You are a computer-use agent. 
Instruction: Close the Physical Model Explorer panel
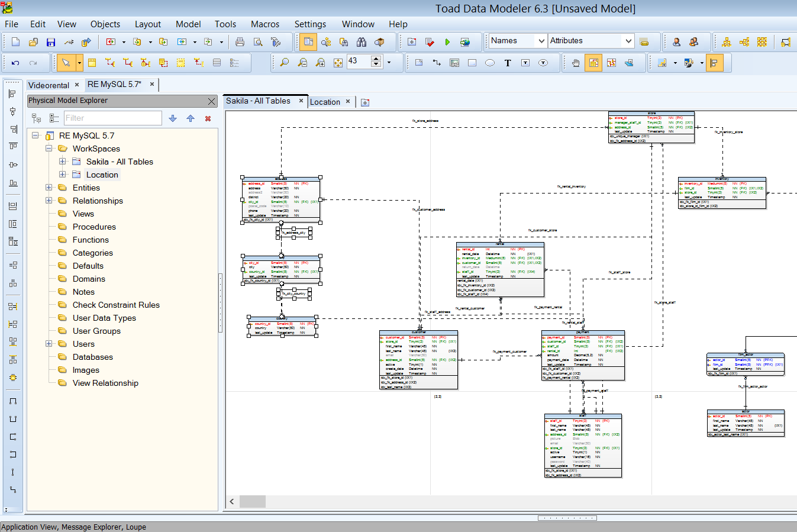tap(212, 101)
